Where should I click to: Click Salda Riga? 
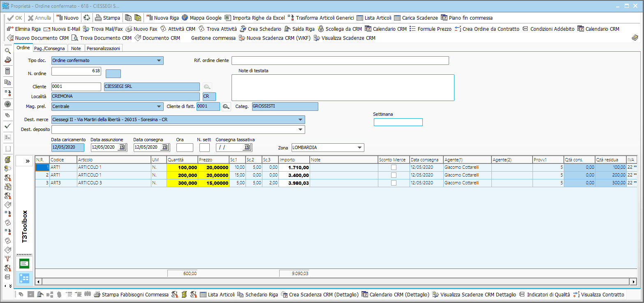[299, 29]
